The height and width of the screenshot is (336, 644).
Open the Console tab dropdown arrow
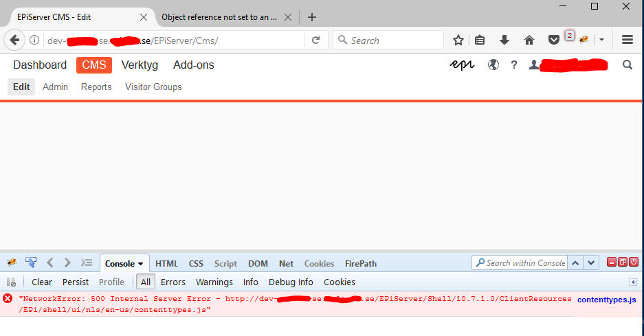140,264
